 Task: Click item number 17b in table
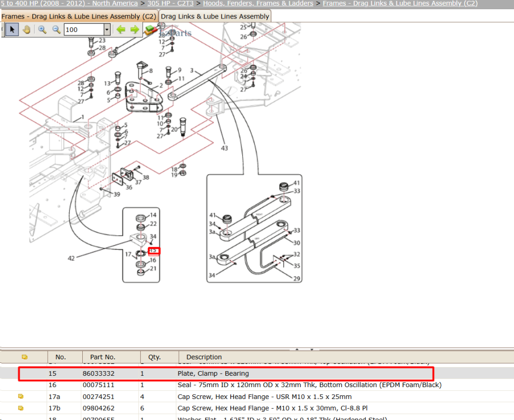54,408
